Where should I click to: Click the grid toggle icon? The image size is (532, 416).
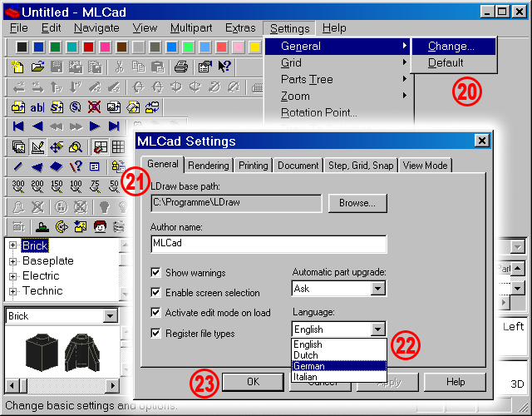[118, 147]
